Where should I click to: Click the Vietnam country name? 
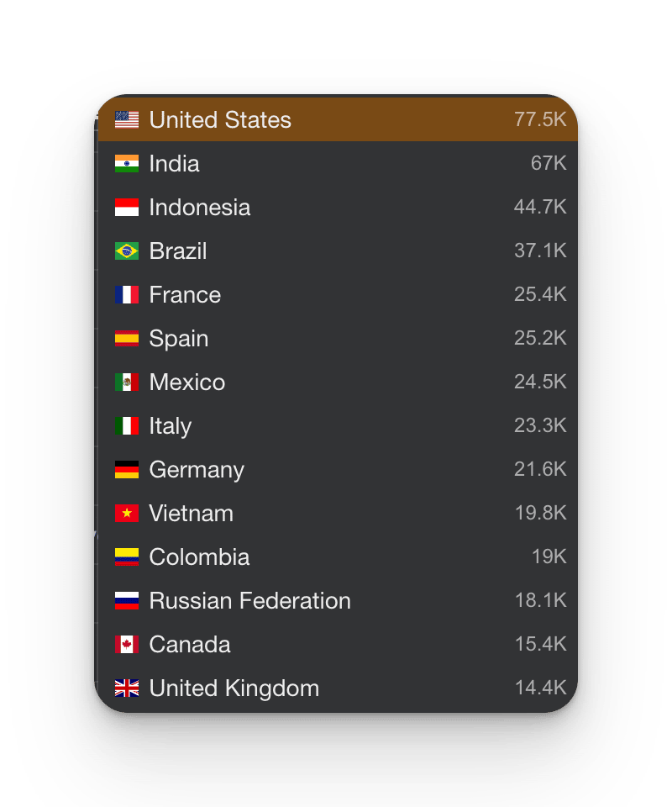[192, 514]
